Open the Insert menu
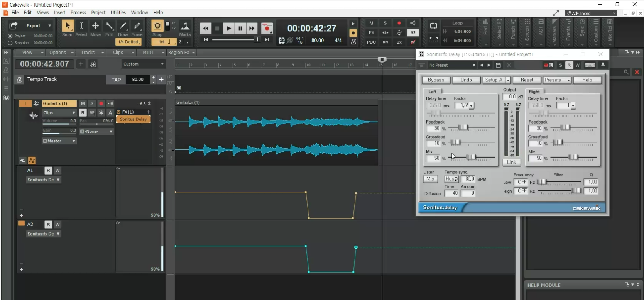644x300 pixels. pyautogui.click(x=59, y=12)
